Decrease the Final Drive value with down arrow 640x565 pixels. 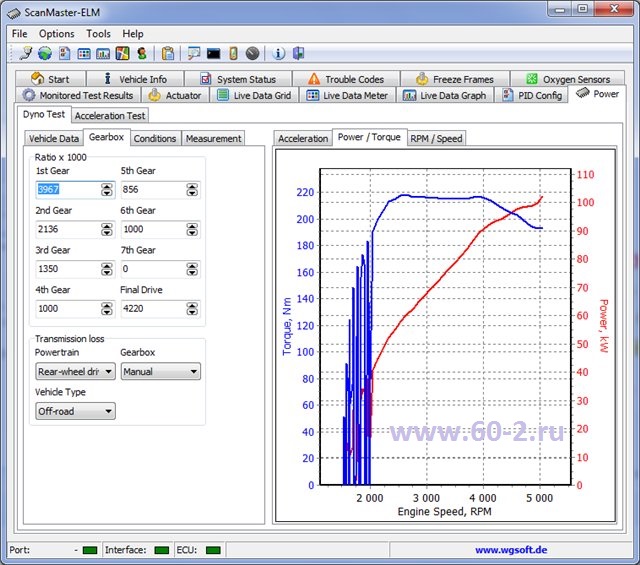(192, 312)
